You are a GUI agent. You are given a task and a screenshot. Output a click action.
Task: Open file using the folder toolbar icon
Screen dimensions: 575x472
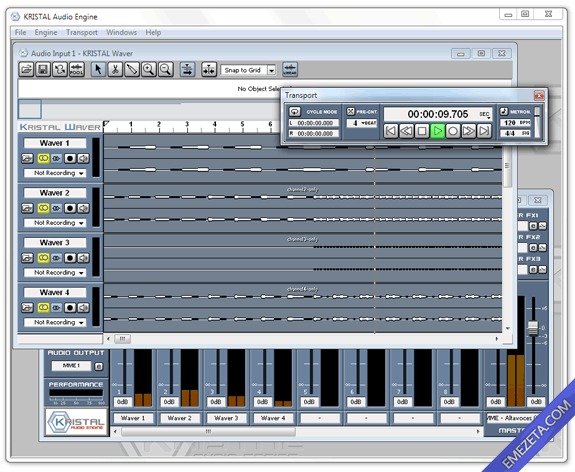click(x=26, y=69)
